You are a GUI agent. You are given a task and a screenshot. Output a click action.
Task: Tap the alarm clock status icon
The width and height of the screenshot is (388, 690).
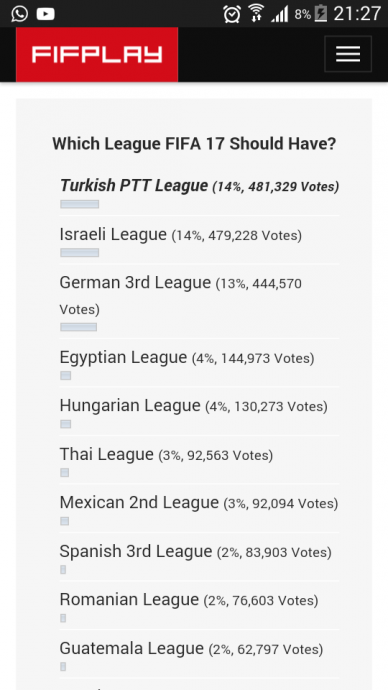coord(231,14)
